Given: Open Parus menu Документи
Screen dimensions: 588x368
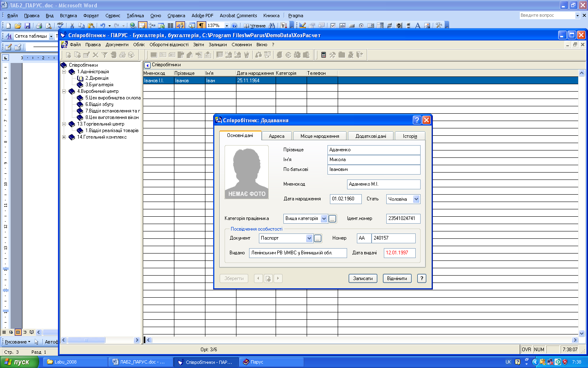Looking at the screenshot, I should [117, 45].
